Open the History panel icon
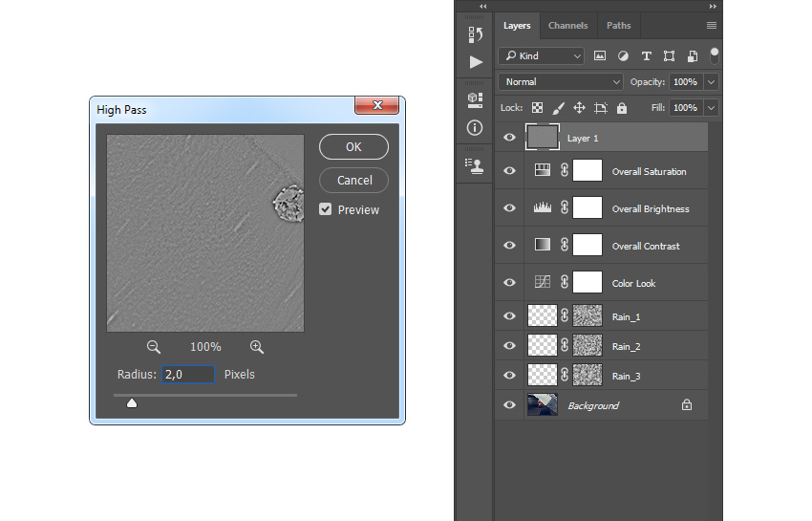 coord(476,34)
